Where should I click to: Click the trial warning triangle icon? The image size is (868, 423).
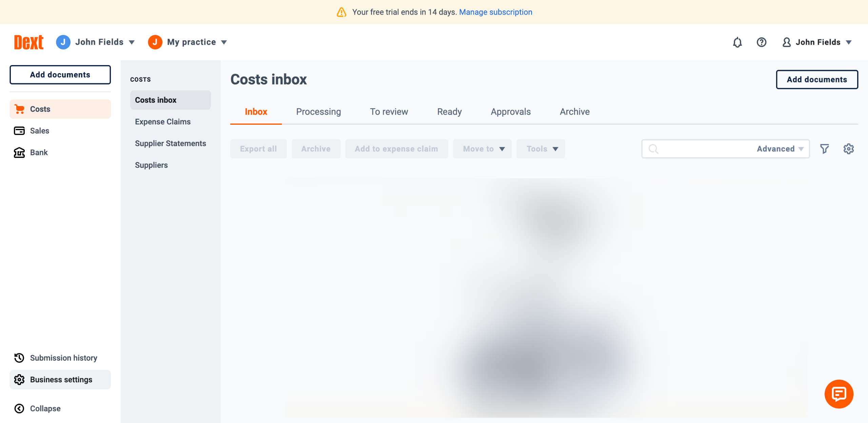pos(341,12)
